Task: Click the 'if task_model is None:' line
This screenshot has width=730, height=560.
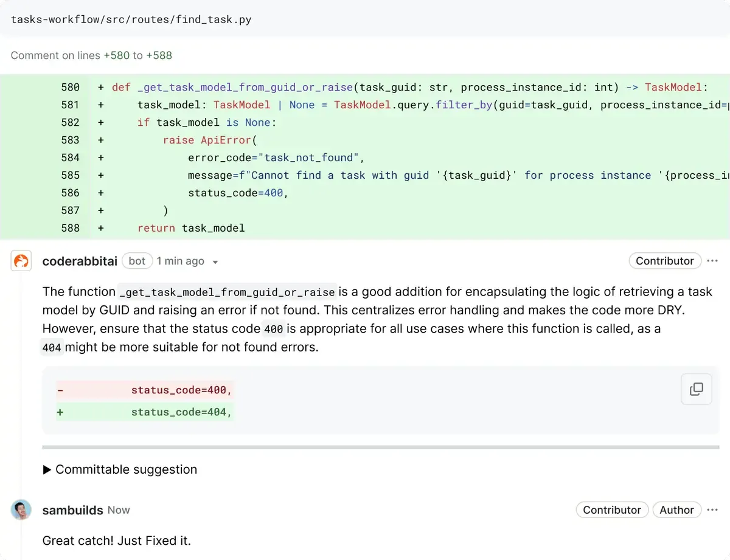Action: (x=207, y=122)
